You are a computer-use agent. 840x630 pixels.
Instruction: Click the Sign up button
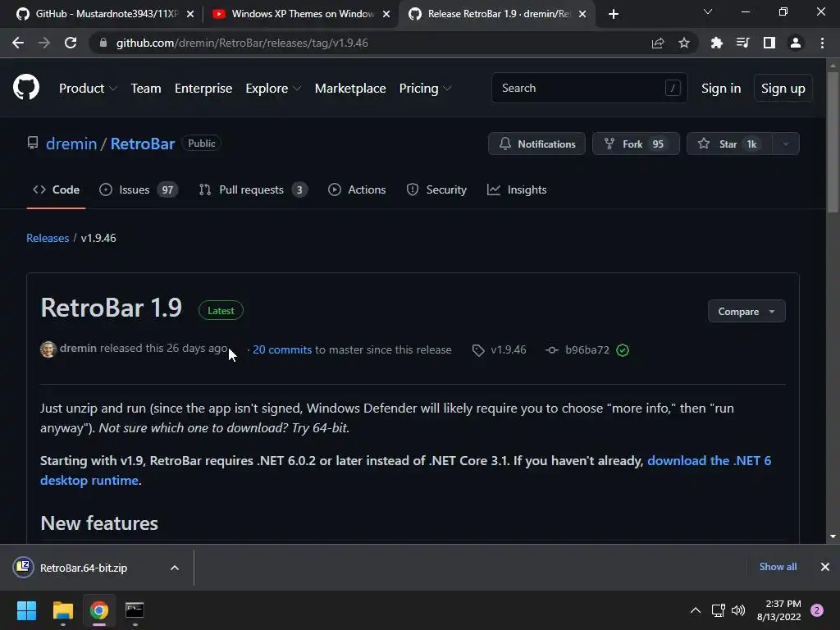pyautogui.click(x=783, y=89)
